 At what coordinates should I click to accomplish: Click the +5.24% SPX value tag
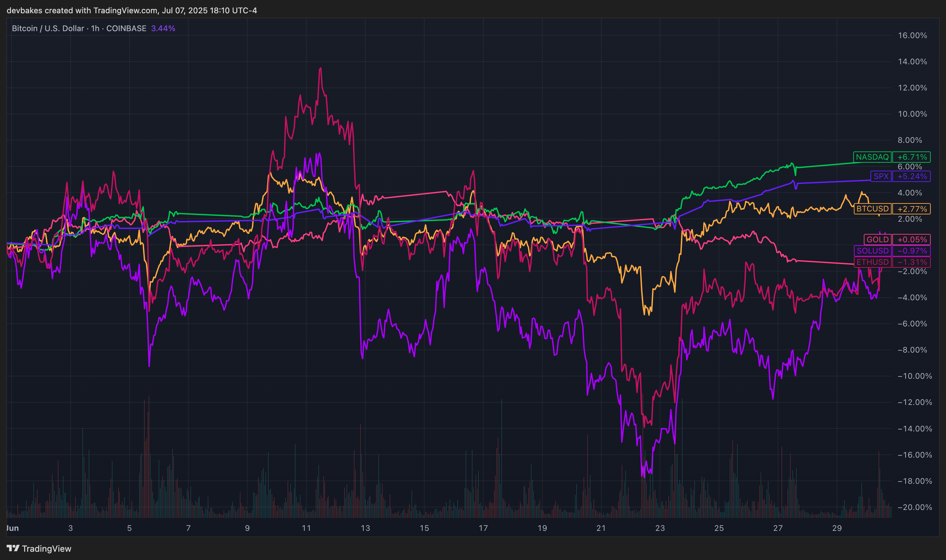(x=912, y=176)
